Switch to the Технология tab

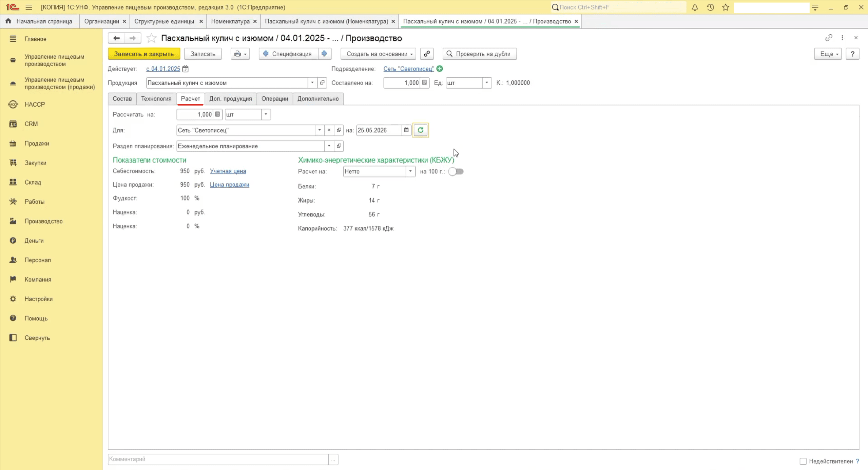point(156,99)
